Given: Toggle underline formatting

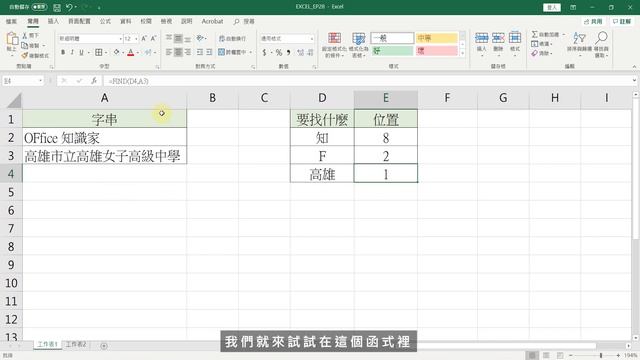Looking at the screenshot, I should point(81,52).
